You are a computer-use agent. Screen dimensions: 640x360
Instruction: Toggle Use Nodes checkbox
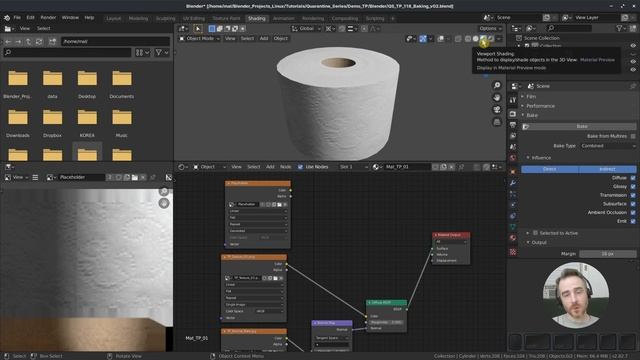(300, 167)
